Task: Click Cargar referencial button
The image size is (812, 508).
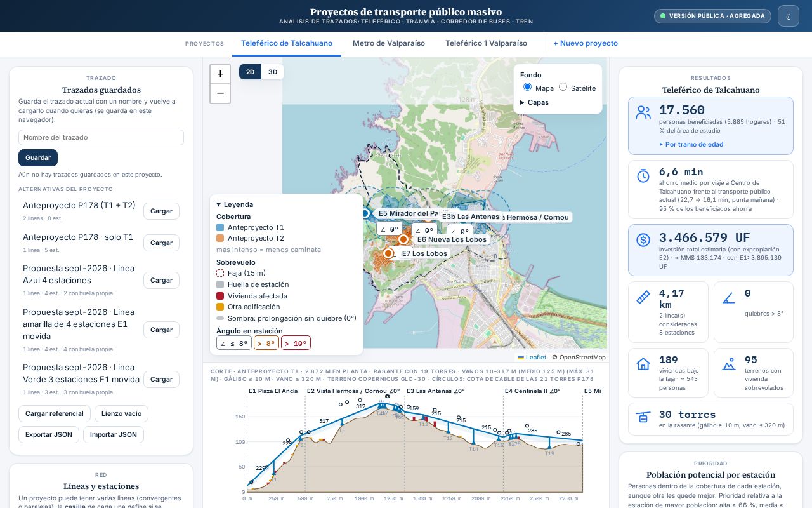Action: click(x=55, y=413)
